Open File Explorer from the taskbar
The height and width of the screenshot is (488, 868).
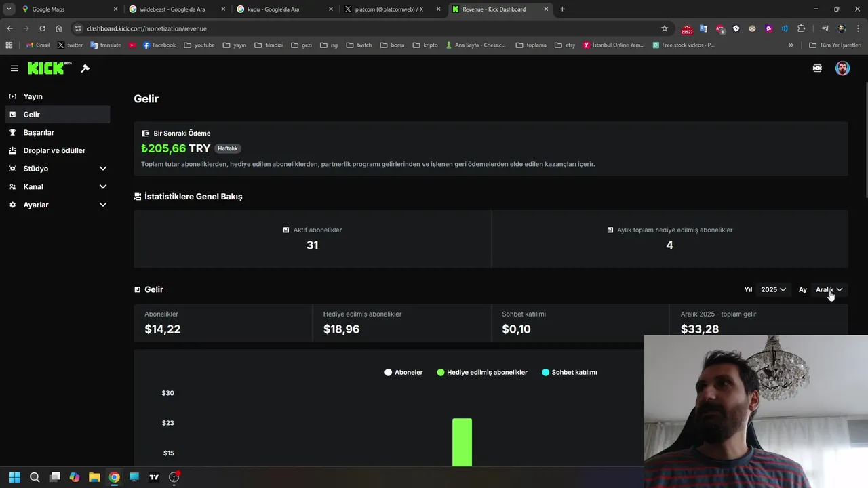point(94,477)
